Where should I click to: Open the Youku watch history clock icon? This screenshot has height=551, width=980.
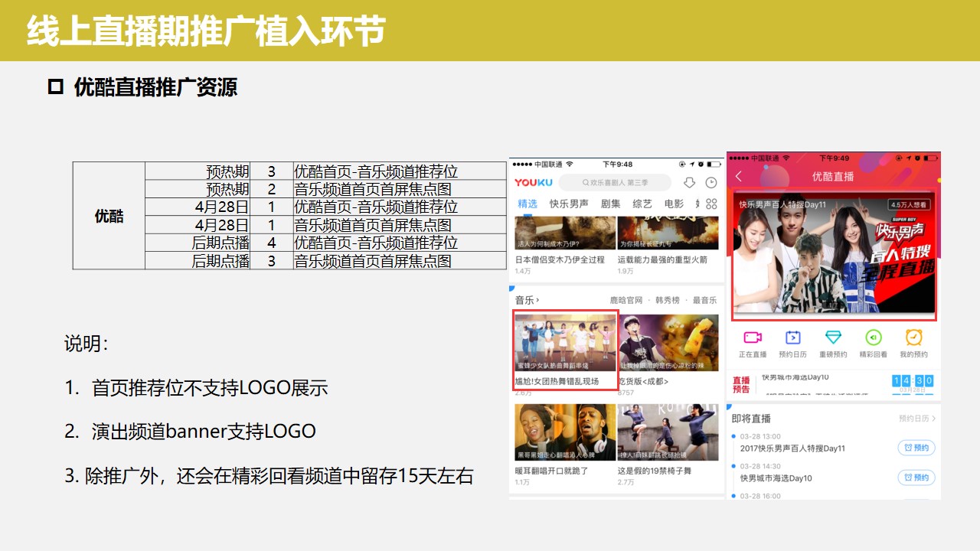pyautogui.click(x=711, y=183)
